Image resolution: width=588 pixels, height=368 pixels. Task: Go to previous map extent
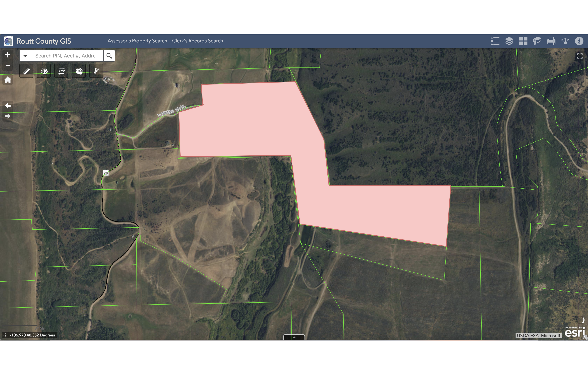(x=8, y=106)
